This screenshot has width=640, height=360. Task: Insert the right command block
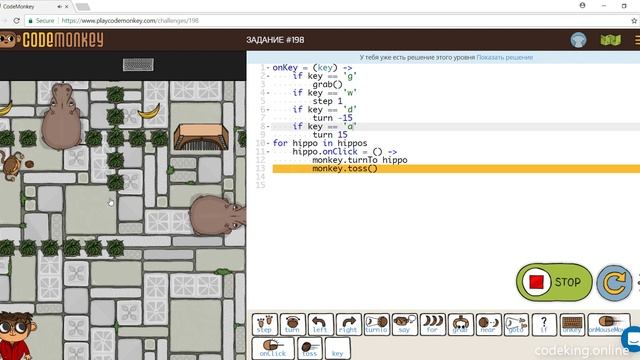pos(348,324)
